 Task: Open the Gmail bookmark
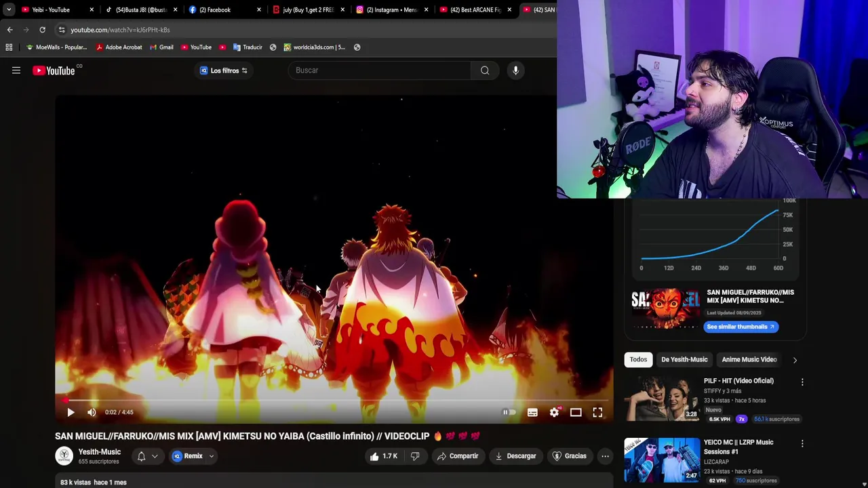coord(161,47)
